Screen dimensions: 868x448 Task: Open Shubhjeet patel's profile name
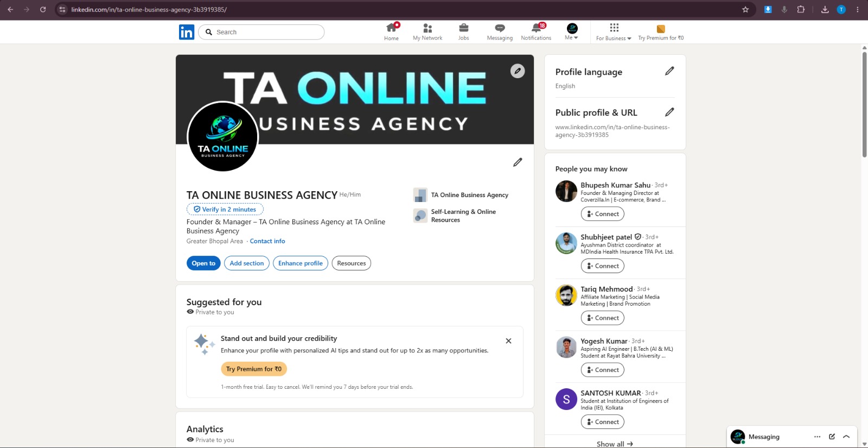pos(606,237)
